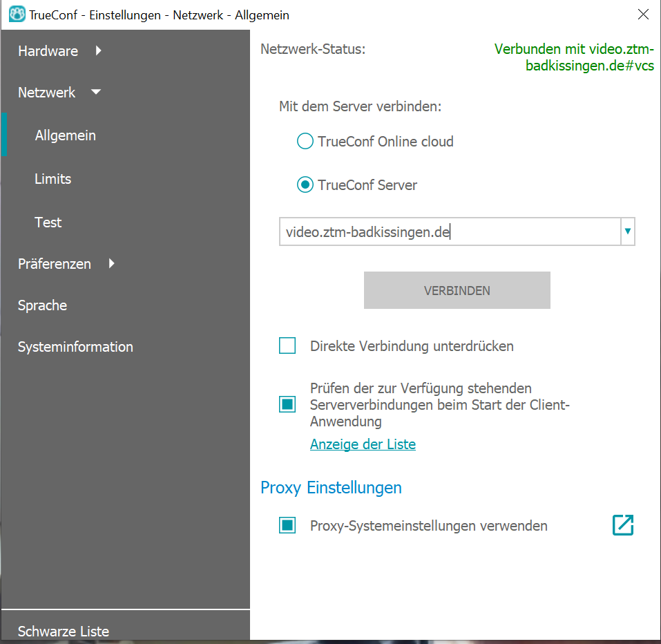Toggle Proxy-Systemeinstellungen verwenden checkbox
Image resolution: width=661 pixels, height=644 pixels.
pyautogui.click(x=287, y=525)
